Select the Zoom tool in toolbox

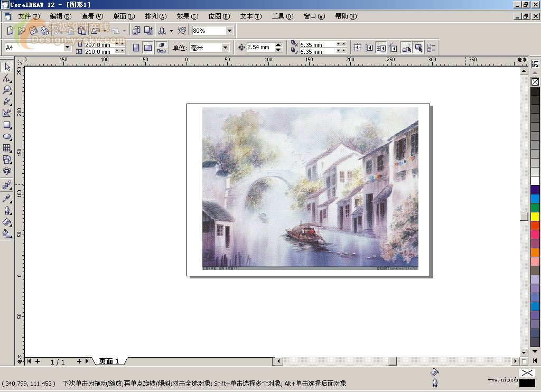[x=7, y=90]
